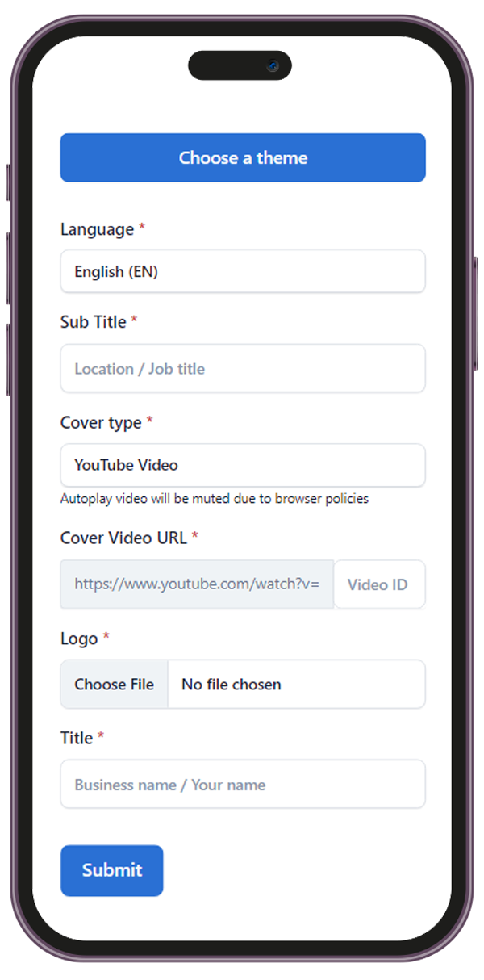Click the Choose File button for Logo

(114, 684)
